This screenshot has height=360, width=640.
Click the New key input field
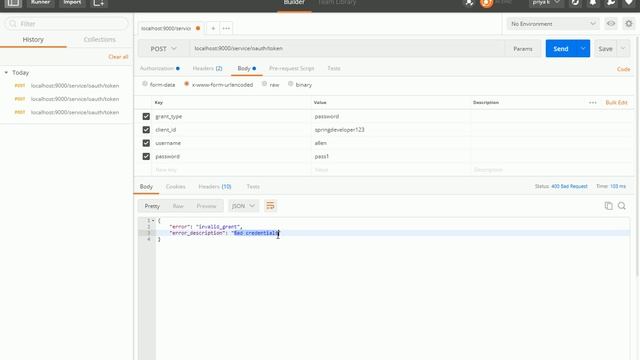pyautogui.click(x=231, y=170)
